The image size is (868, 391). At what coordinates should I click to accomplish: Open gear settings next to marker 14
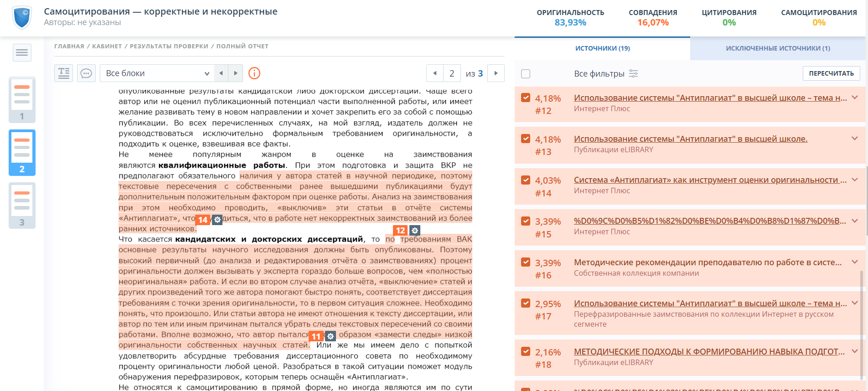217,220
